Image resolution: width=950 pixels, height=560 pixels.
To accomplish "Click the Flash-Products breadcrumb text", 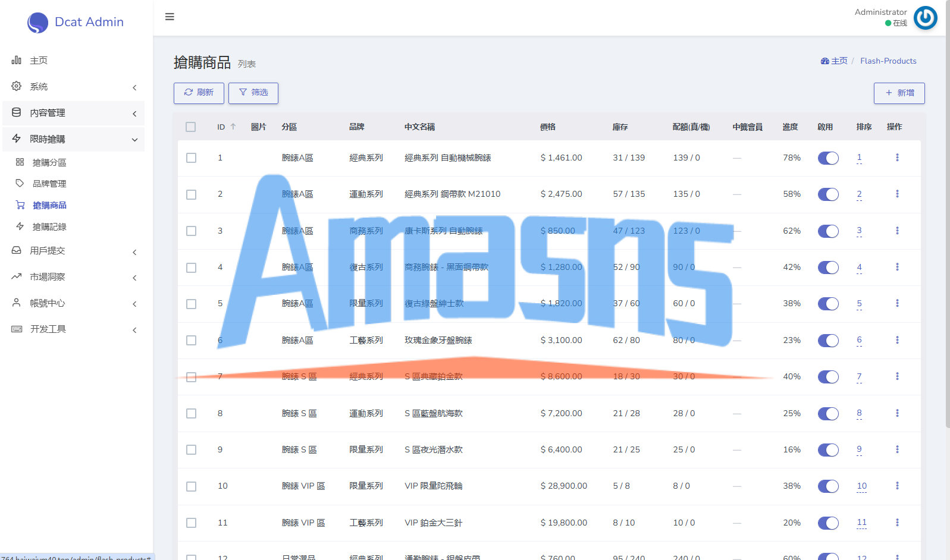I will [x=888, y=61].
